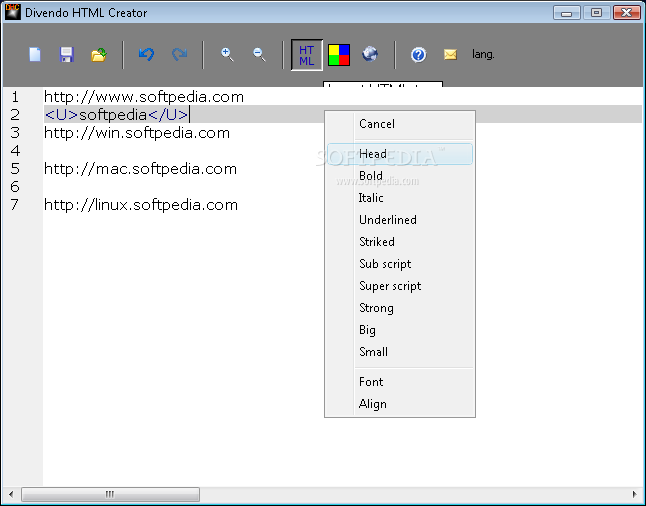Viewport: 646px width, 506px height.
Task: Click the horizontal scrollbar thumb
Action: (x=110, y=494)
